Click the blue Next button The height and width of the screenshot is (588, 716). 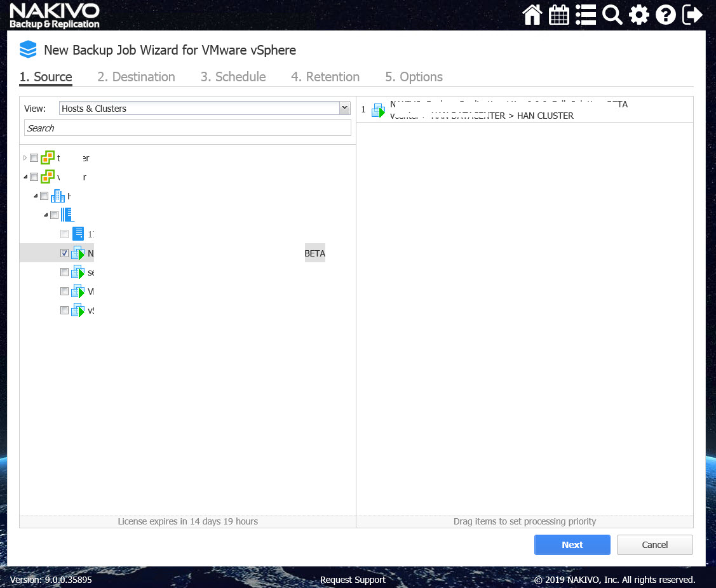pos(572,545)
